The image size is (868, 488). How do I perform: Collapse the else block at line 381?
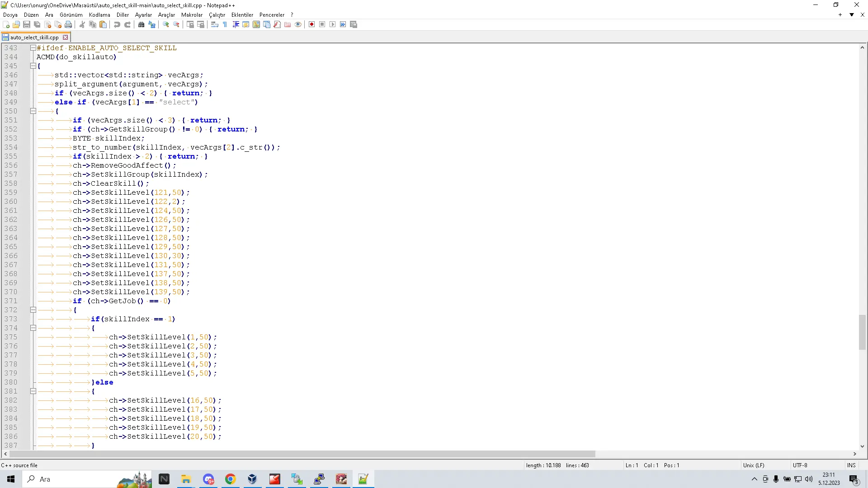click(33, 391)
